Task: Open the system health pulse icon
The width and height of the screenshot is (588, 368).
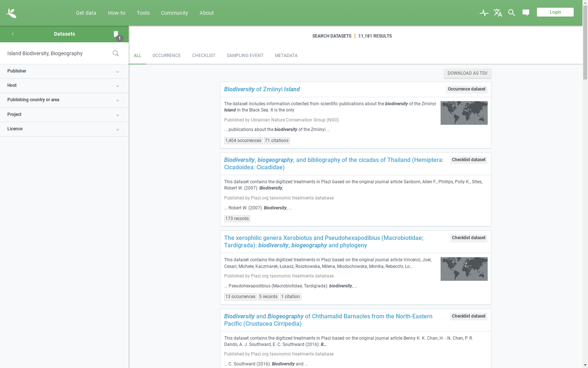Action: pos(484,13)
